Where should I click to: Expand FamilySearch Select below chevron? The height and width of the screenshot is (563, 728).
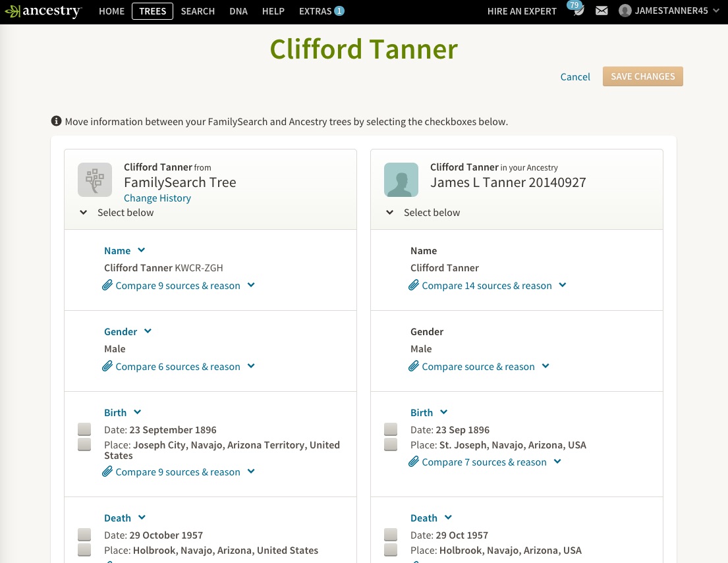(x=84, y=212)
